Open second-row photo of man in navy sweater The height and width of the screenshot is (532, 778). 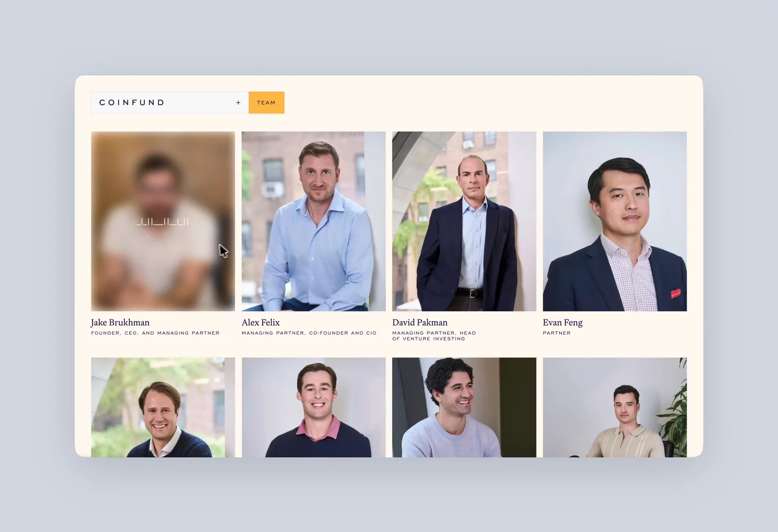point(163,408)
